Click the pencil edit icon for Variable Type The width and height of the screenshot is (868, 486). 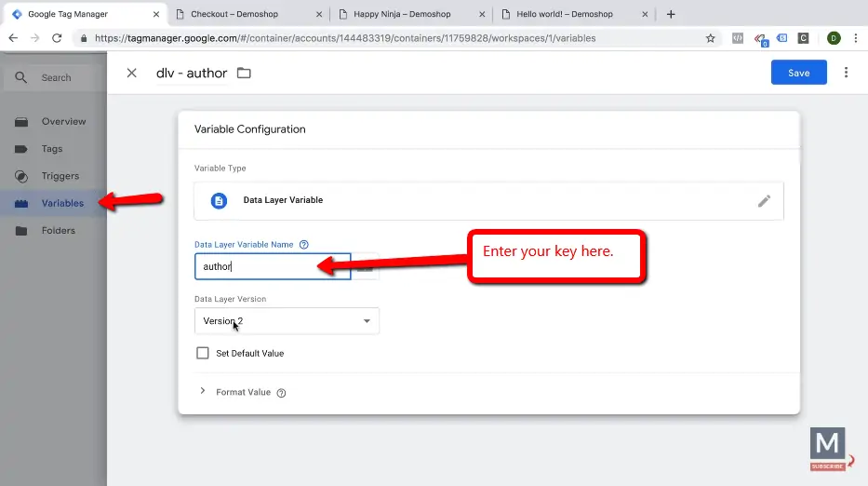(764, 200)
